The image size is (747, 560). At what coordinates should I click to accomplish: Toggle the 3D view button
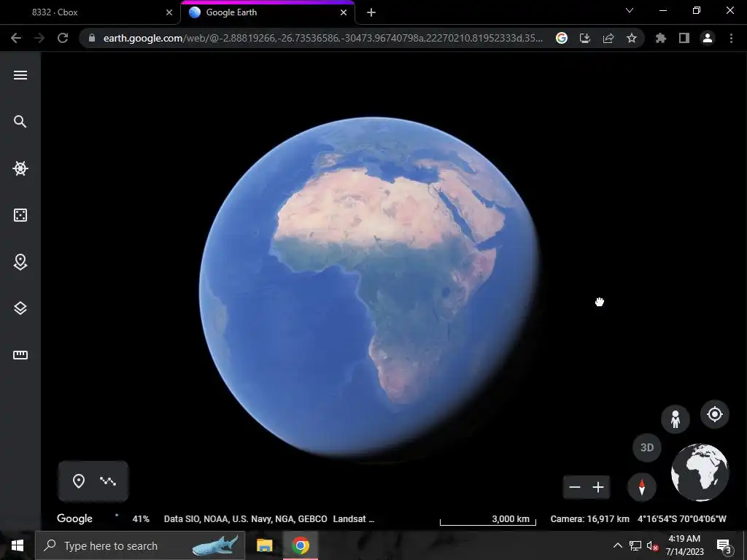pyautogui.click(x=647, y=448)
